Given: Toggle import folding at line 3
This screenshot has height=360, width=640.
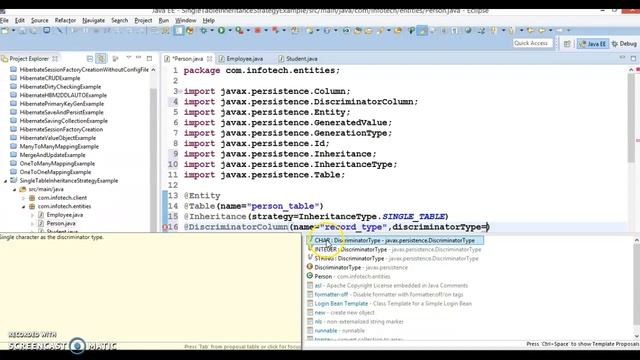Looking at the screenshot, I should (180, 91).
